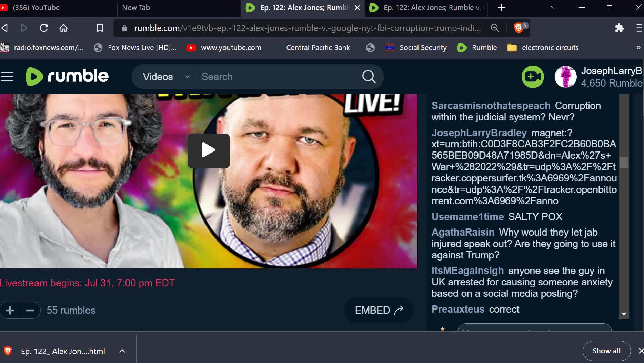Switch to the second Ep. 122 Rumble tab
Viewport: 644px width, 363px height.
click(426, 8)
